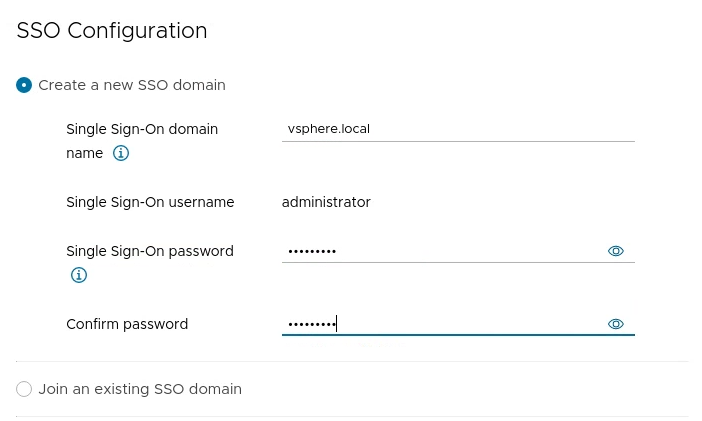Click the Confirm password label text
702x421 pixels.
click(127, 324)
